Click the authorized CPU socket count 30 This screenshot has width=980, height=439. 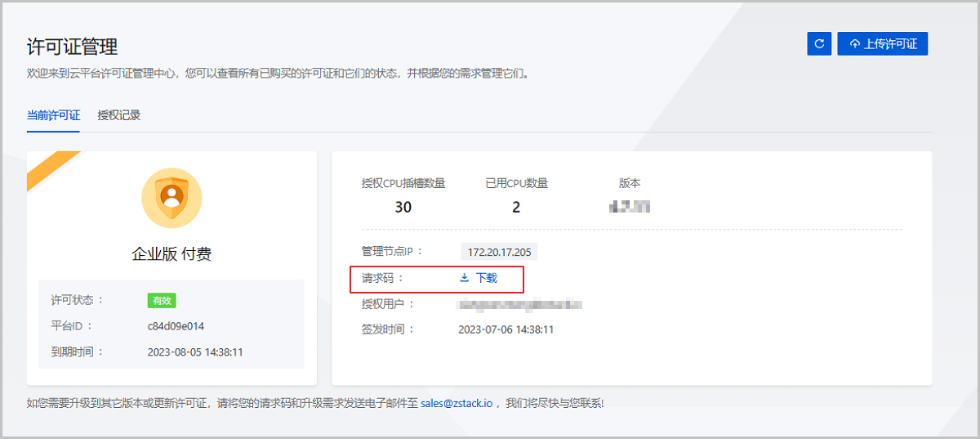pyautogui.click(x=403, y=207)
